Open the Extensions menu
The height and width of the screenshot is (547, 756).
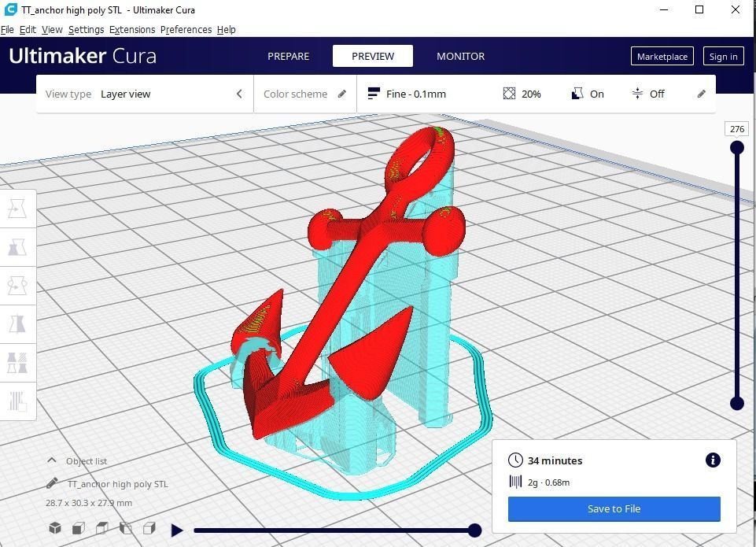click(x=132, y=29)
